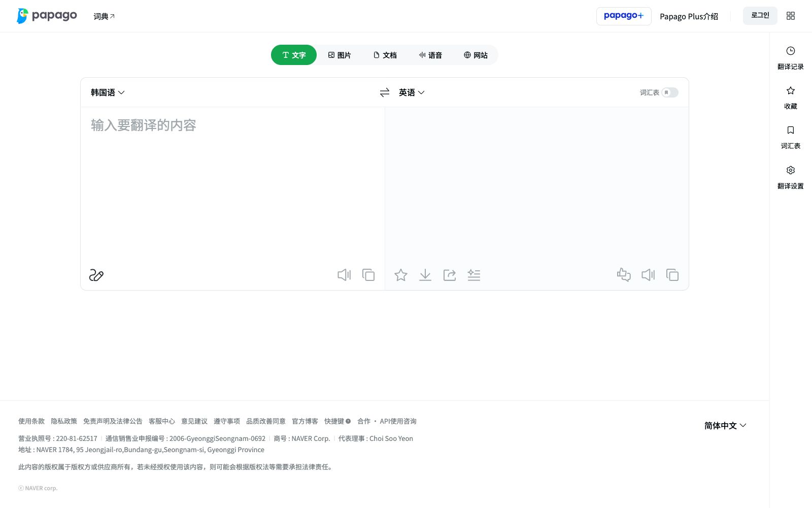This screenshot has width=812, height=508.
Task: Open 客服中心 support center link
Action: pos(162,421)
